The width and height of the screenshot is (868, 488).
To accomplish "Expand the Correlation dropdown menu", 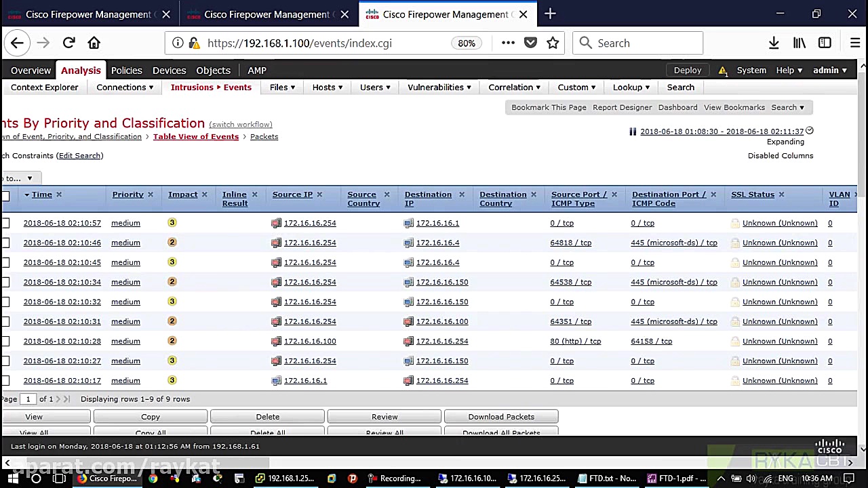I will pos(514,87).
